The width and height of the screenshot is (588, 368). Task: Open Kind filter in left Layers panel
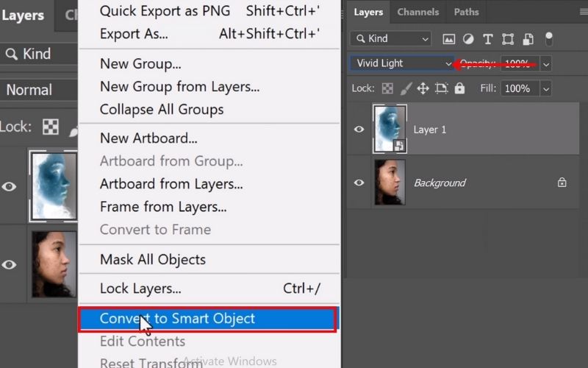click(39, 54)
